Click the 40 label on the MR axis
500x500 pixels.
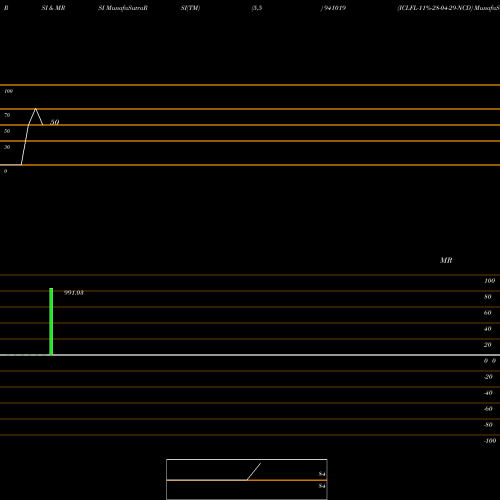488,329
